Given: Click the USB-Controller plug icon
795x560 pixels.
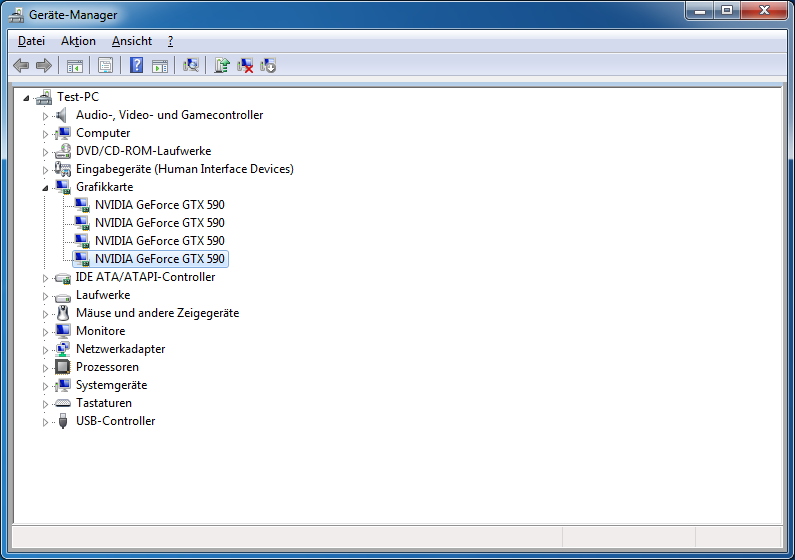Looking at the screenshot, I should (x=62, y=421).
